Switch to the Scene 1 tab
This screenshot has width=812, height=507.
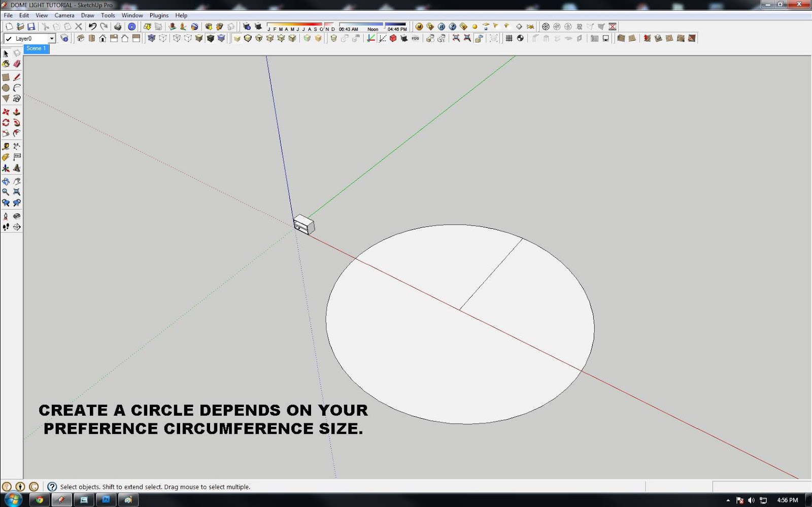coord(36,49)
